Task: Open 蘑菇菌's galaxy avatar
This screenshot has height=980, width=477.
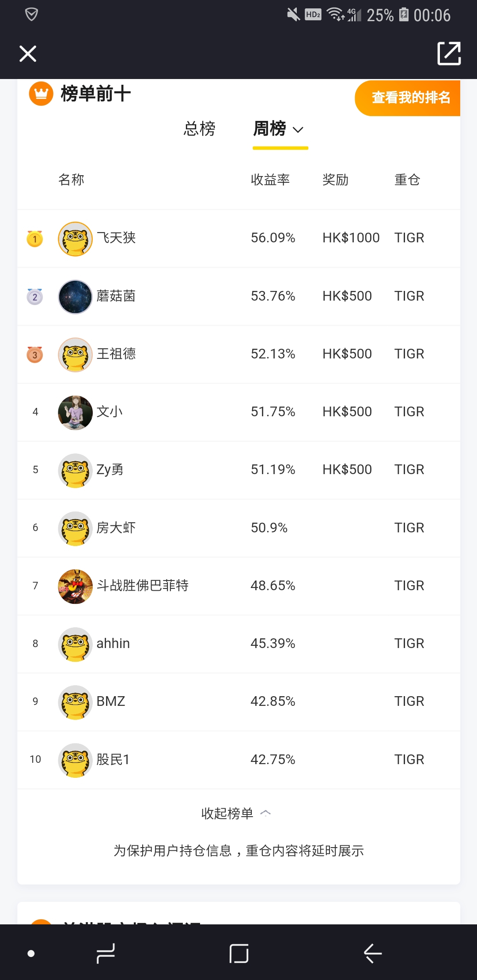Action: (x=75, y=297)
